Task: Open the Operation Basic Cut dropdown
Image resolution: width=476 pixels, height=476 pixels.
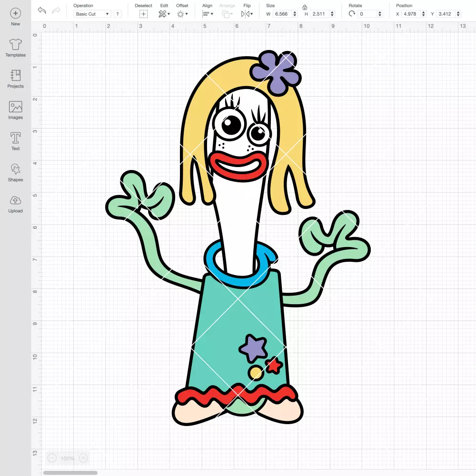Action: point(92,14)
